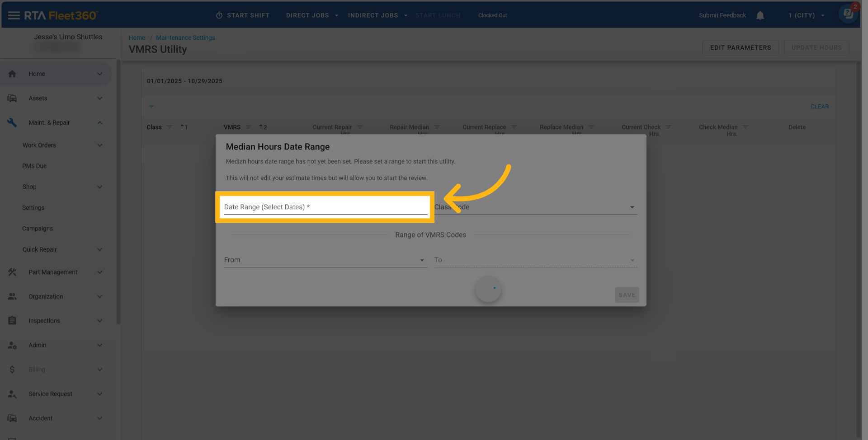Image resolution: width=868 pixels, height=440 pixels.
Task: Expand the Work Orders submenu
Action: (100, 145)
